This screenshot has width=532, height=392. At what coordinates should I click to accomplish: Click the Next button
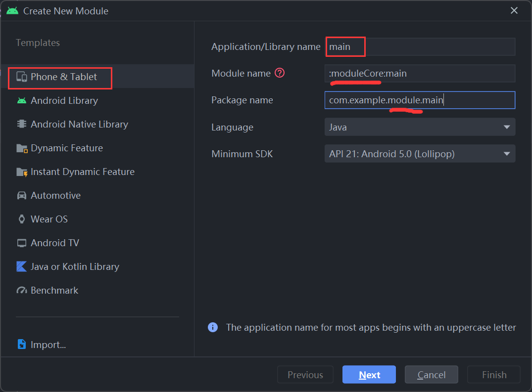click(369, 374)
